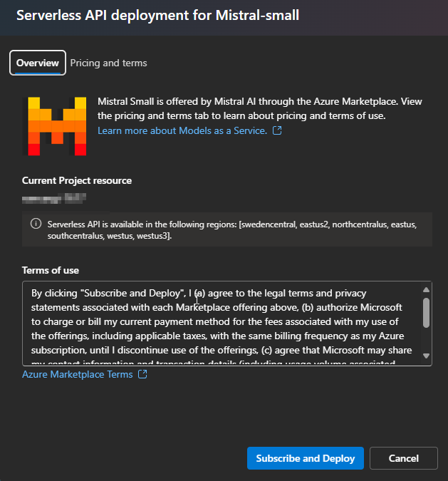Click the blurred project resource name
Viewport: 448px width, 481px height.
click(54, 199)
